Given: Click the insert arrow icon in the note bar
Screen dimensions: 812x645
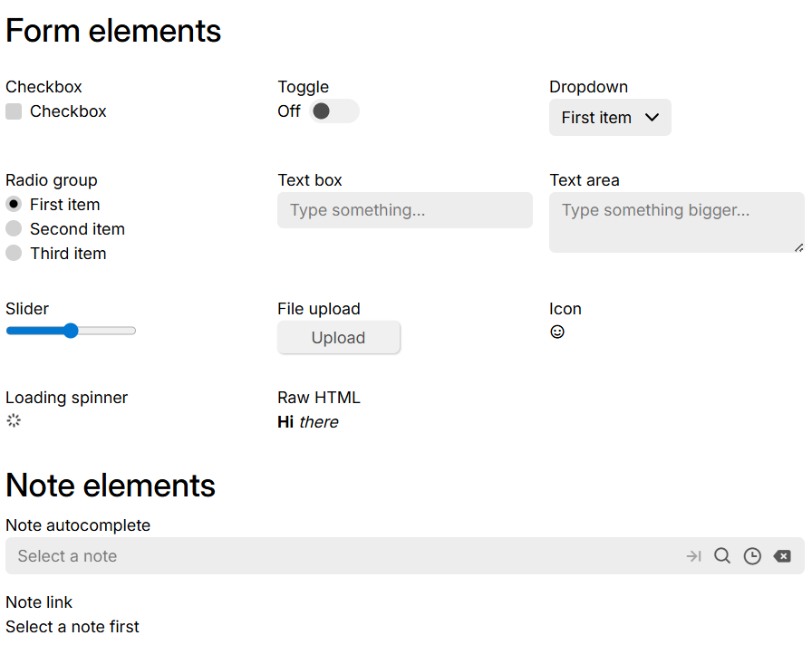Looking at the screenshot, I should tap(693, 555).
